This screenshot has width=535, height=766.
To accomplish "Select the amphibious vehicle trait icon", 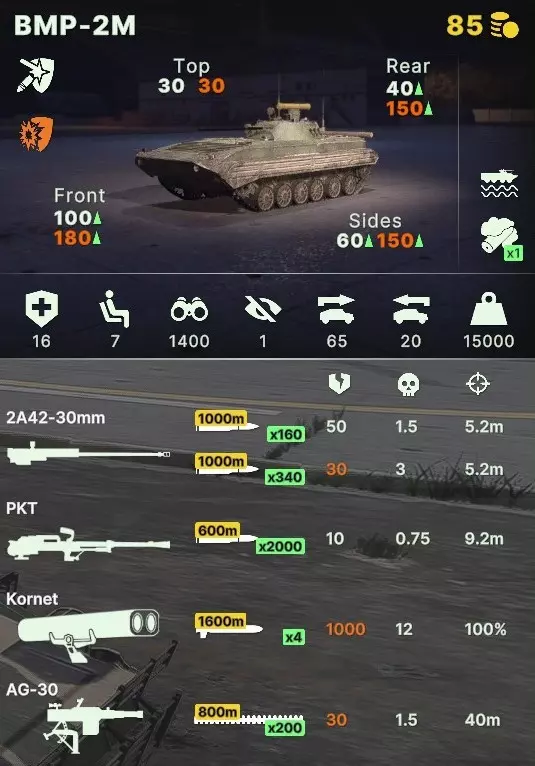I will tap(499, 183).
